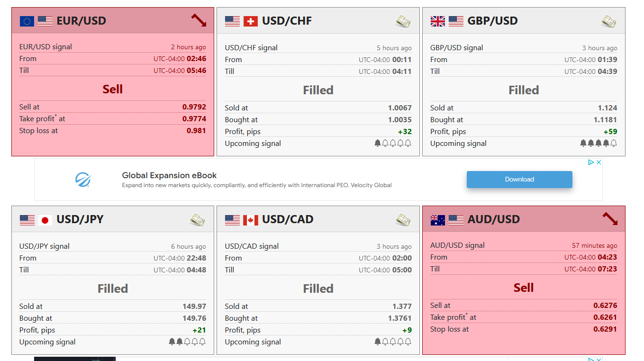Click the money icon on USD/CHF card
The width and height of the screenshot is (644, 361).
403,21
